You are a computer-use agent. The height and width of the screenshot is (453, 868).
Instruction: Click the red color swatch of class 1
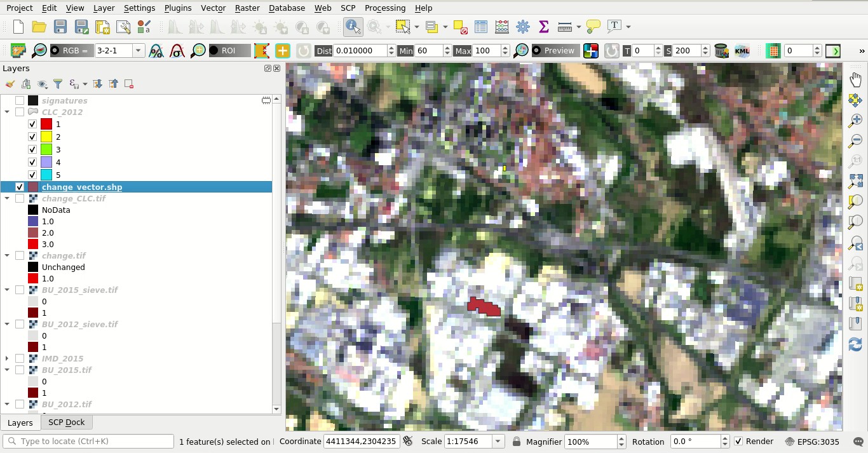point(46,124)
